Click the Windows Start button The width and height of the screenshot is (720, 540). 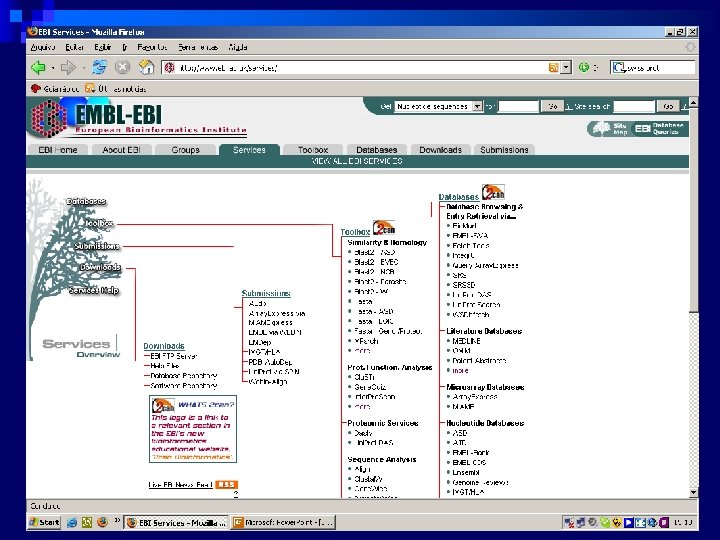(x=45, y=522)
